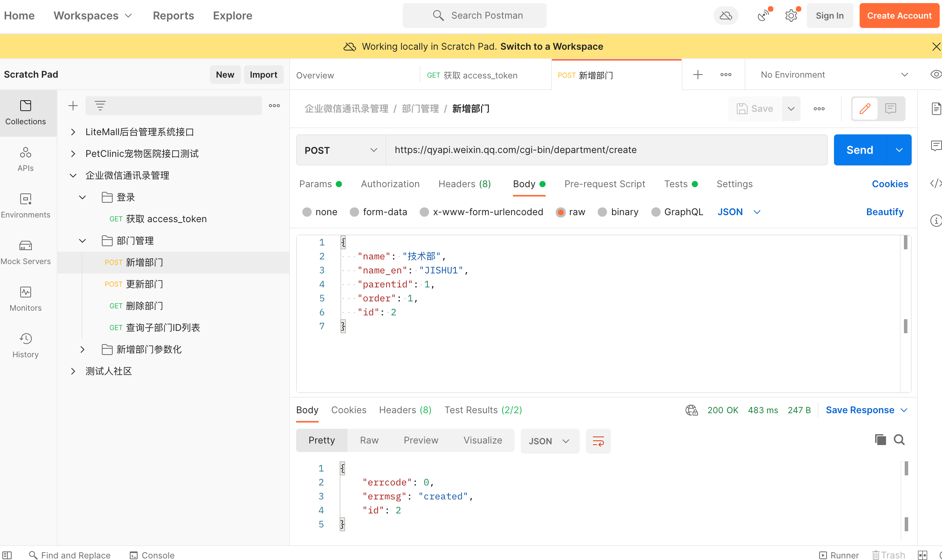The width and height of the screenshot is (942, 560).
Task: Switch to the Authorization tab
Action: 390,184
